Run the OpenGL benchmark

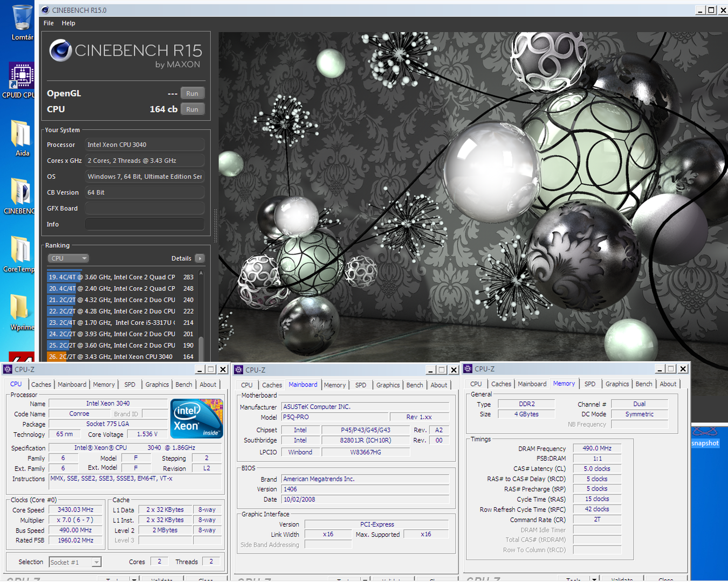click(x=192, y=93)
